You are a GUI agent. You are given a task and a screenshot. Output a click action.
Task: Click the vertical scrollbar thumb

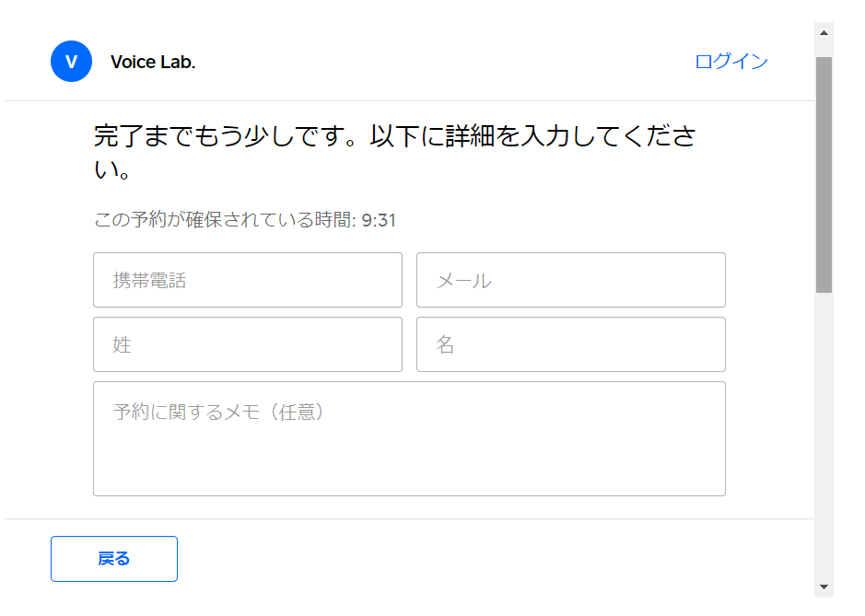point(824,173)
